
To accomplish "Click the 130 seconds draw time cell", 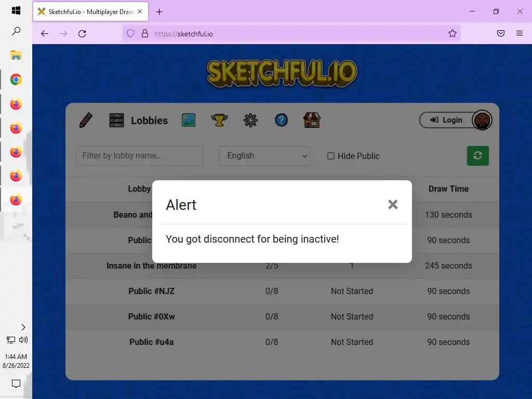I will pos(448,215).
